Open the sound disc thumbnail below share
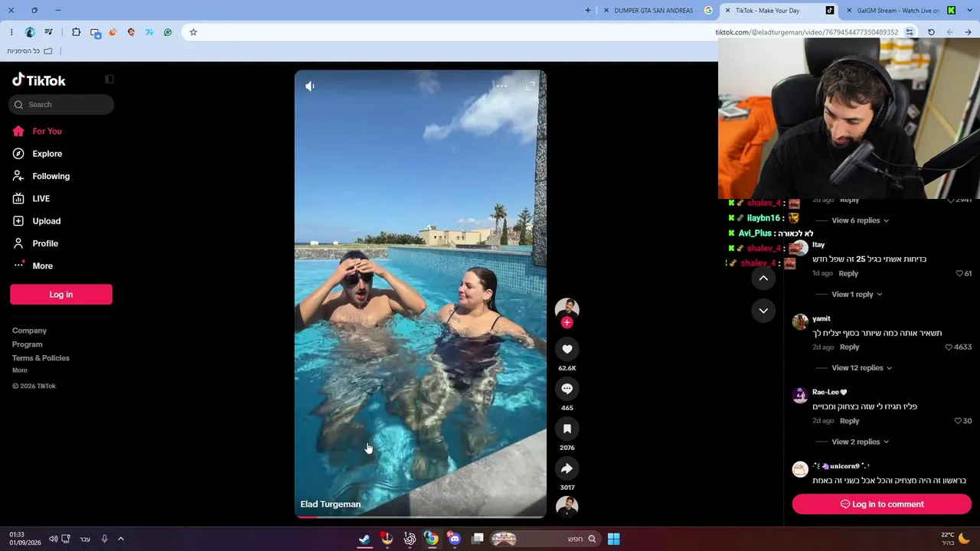This screenshot has height=551, width=980. tap(567, 506)
